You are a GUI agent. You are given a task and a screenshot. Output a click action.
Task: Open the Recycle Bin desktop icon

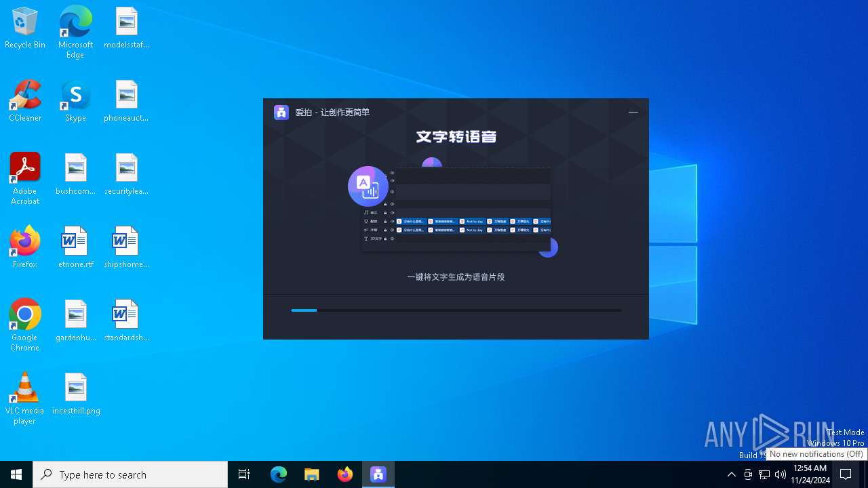[x=25, y=28]
